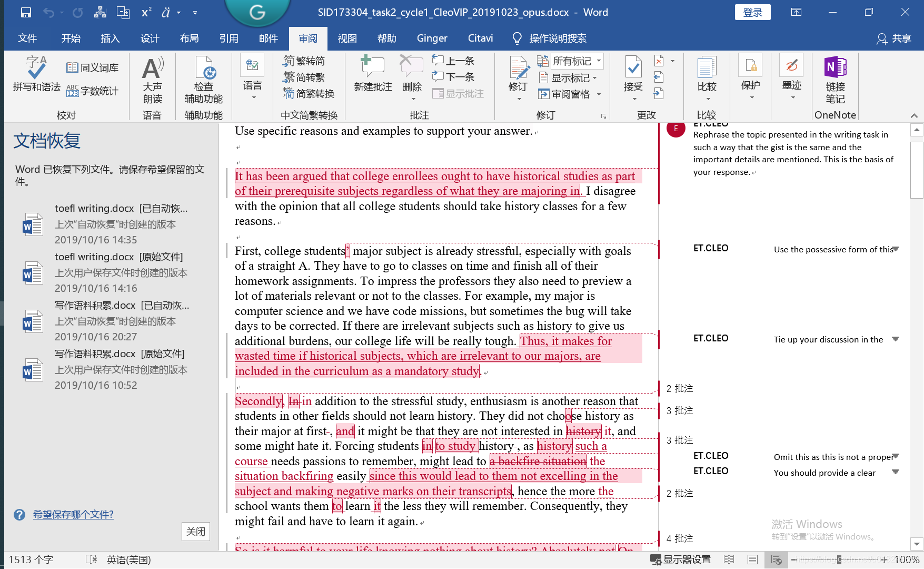Switch to Print Layout view in the status bar
This screenshot has height=569, width=924.
click(752, 560)
